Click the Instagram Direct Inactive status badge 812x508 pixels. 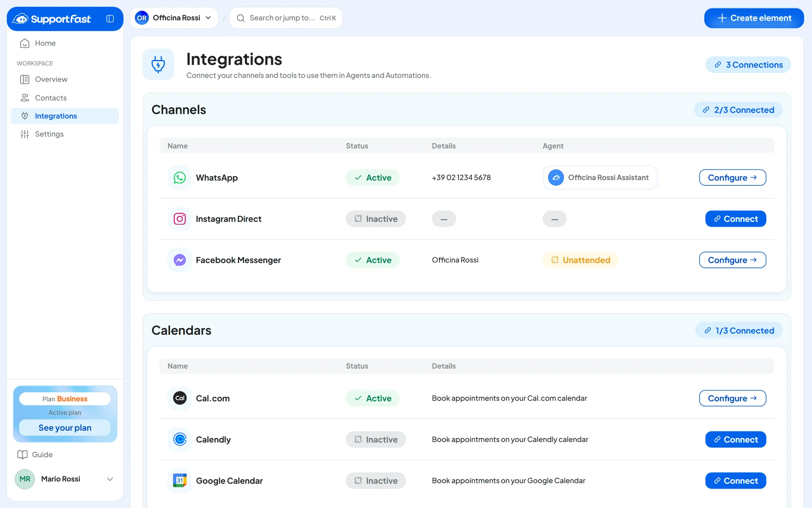pyautogui.click(x=376, y=219)
